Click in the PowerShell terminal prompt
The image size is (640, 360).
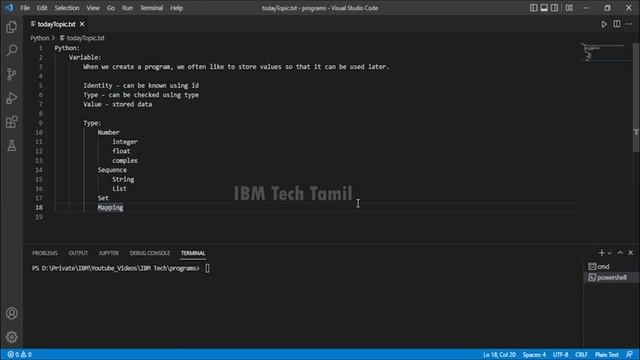pos(120,268)
